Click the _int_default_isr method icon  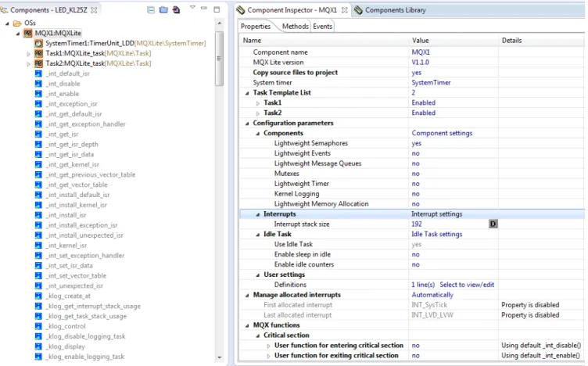(x=38, y=74)
